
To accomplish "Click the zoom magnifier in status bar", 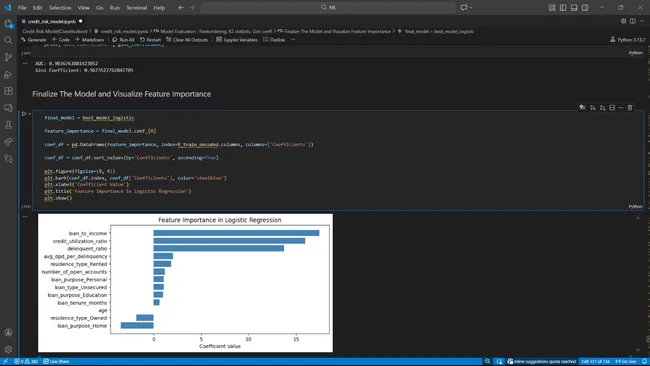I will click(x=488, y=361).
